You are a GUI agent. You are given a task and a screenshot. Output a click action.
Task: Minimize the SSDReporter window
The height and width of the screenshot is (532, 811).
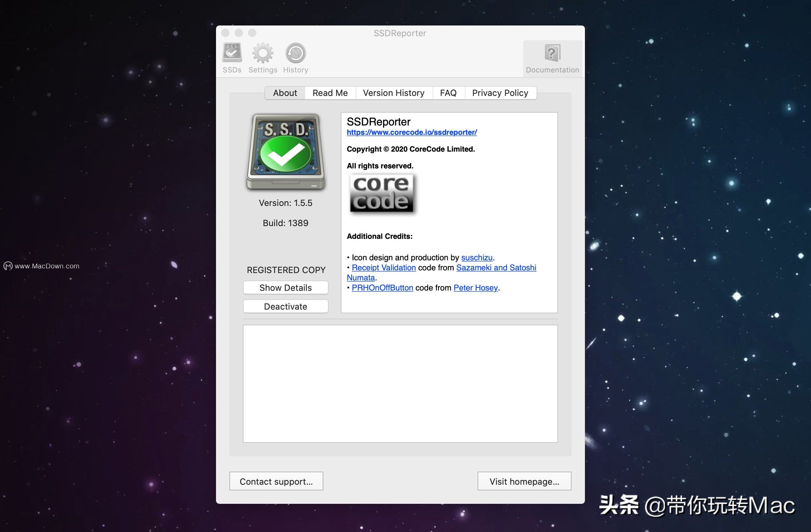pyautogui.click(x=239, y=33)
